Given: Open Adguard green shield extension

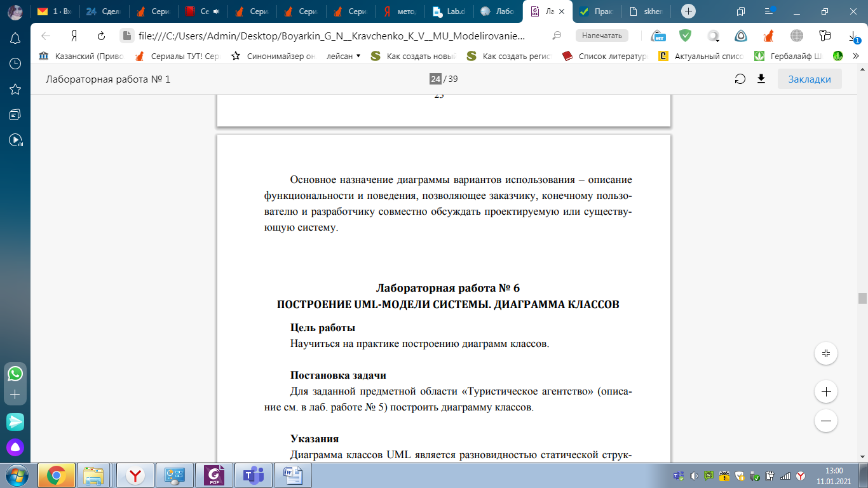Looking at the screenshot, I should tap(685, 36).
